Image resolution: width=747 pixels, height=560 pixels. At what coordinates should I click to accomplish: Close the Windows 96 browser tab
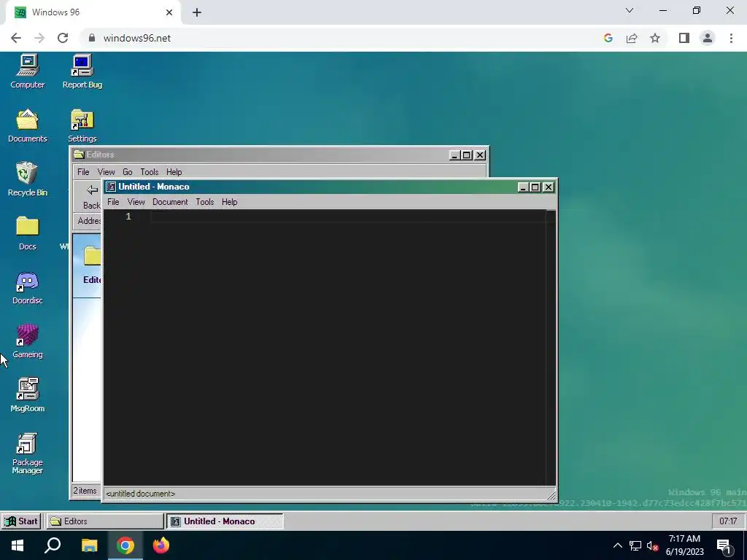169,12
